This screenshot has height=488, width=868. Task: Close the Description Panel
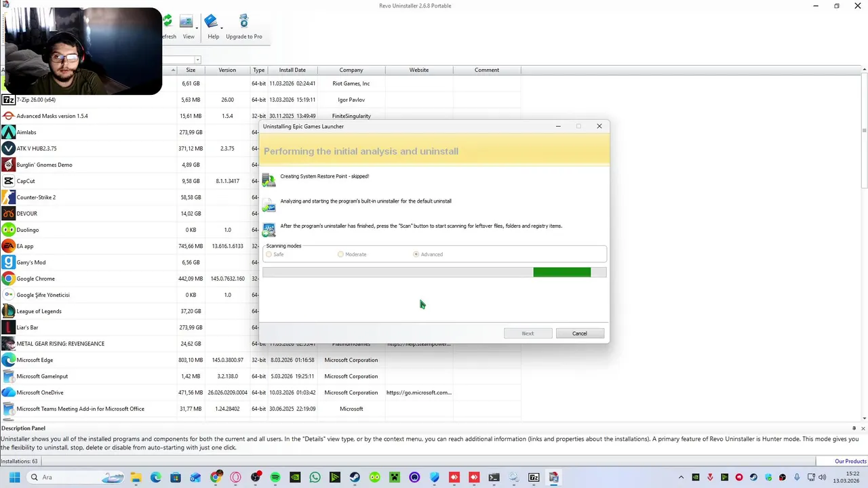click(863, 428)
